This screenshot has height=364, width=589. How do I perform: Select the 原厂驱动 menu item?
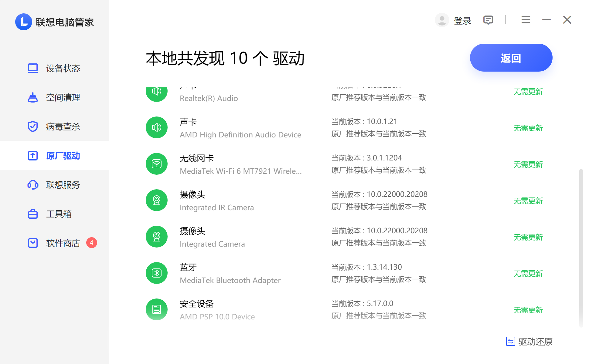(55, 156)
